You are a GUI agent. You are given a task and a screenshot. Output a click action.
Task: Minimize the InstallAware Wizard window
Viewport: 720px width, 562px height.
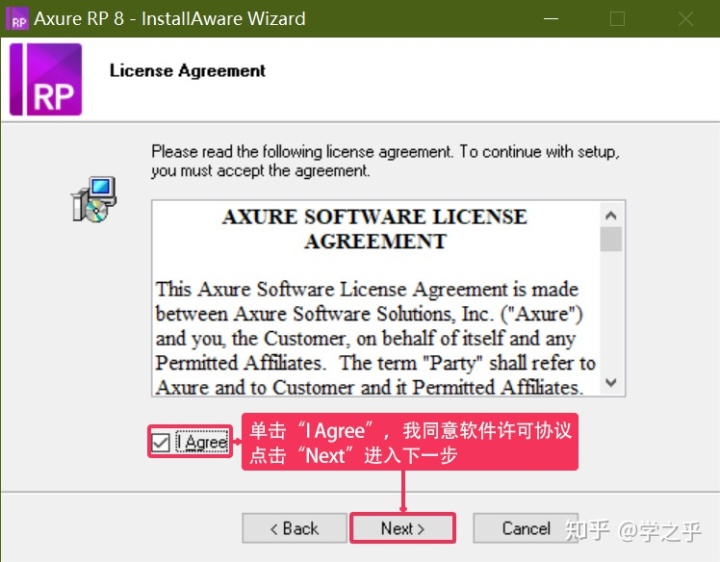[551, 19]
